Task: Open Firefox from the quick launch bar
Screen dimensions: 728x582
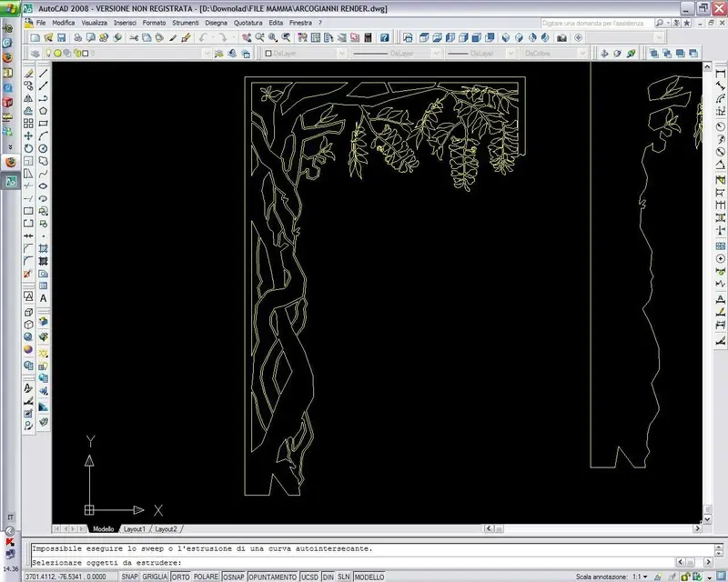Action: click(9, 162)
